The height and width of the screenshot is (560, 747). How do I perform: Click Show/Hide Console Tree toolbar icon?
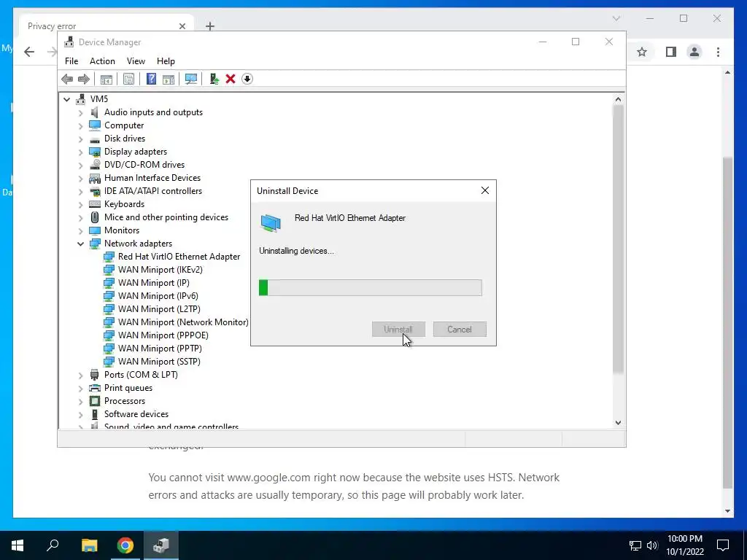(107, 79)
